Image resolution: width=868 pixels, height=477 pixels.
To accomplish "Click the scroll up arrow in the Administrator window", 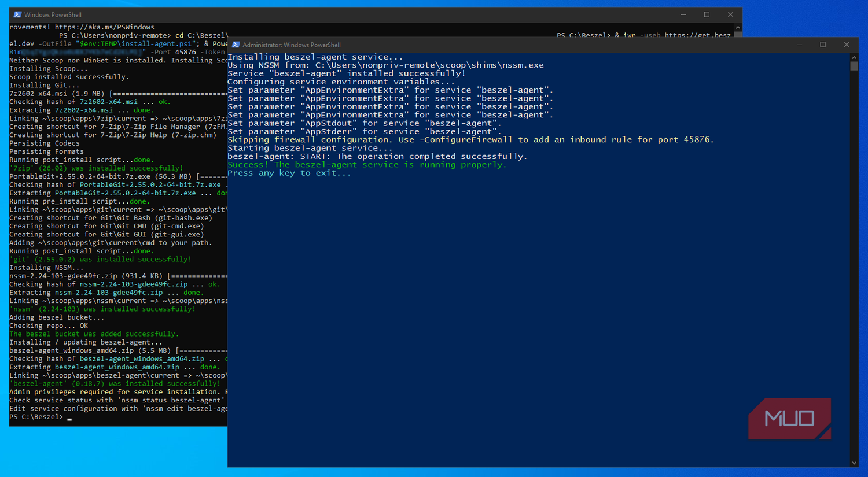I will pyautogui.click(x=854, y=57).
